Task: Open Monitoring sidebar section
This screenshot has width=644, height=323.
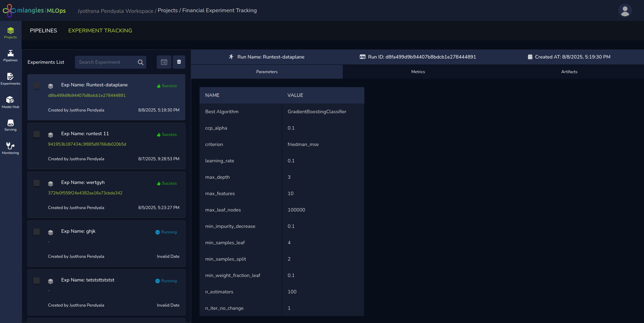Action: coord(10,148)
